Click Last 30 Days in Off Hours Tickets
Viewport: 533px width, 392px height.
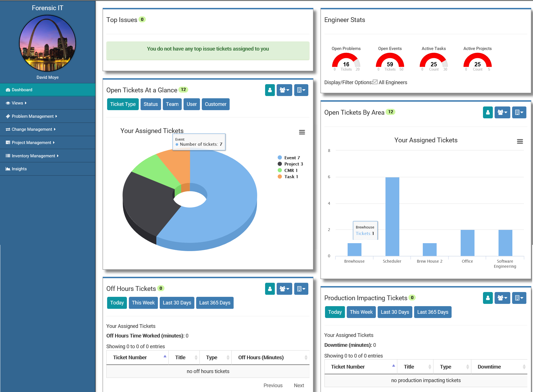[177, 303]
